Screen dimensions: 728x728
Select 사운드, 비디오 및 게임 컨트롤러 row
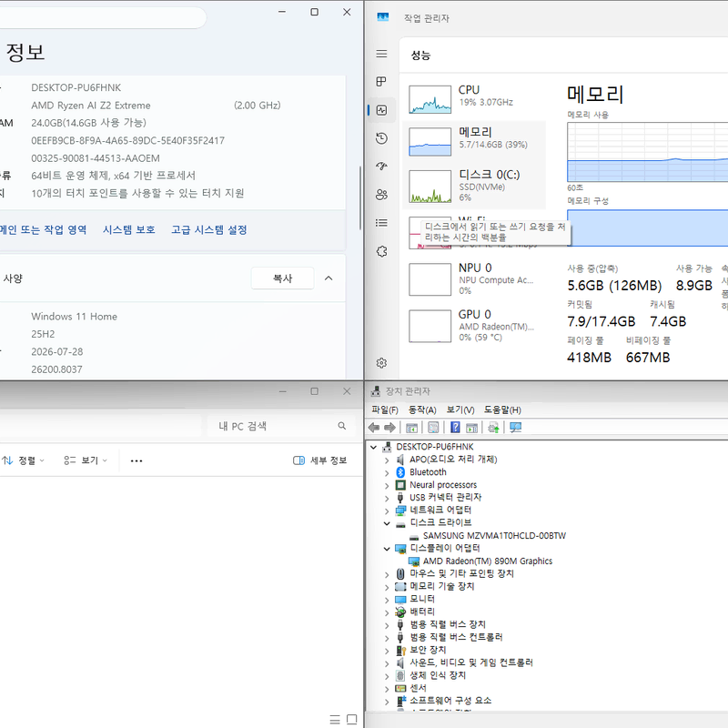point(470,662)
